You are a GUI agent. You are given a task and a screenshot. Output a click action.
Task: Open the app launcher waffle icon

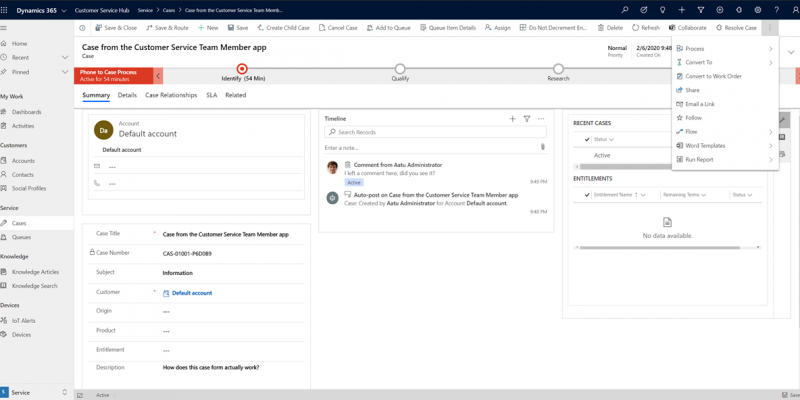[x=5, y=10]
